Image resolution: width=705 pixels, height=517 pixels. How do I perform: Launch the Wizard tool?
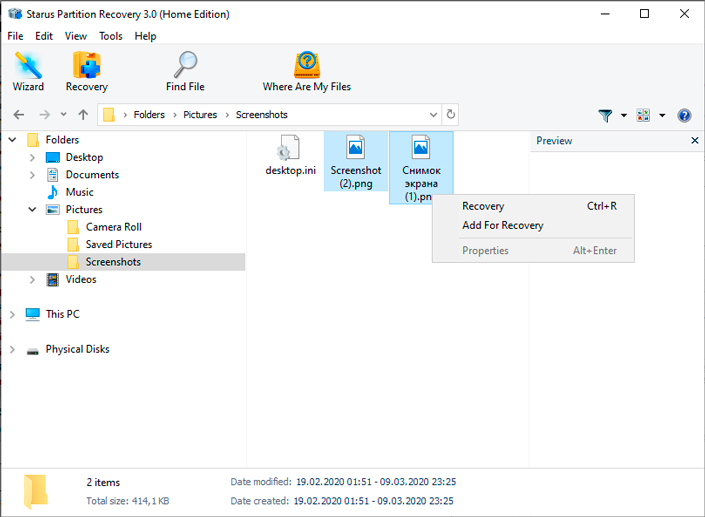pyautogui.click(x=28, y=72)
